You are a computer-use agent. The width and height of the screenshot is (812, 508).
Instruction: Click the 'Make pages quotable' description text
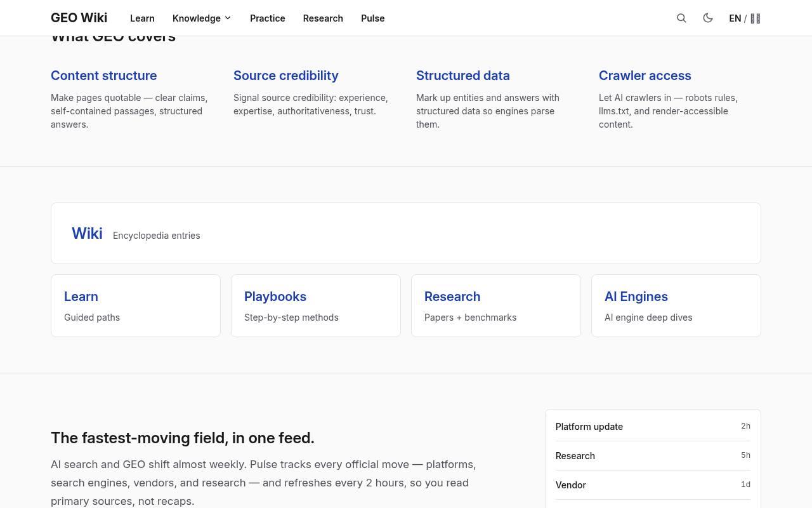point(130,110)
